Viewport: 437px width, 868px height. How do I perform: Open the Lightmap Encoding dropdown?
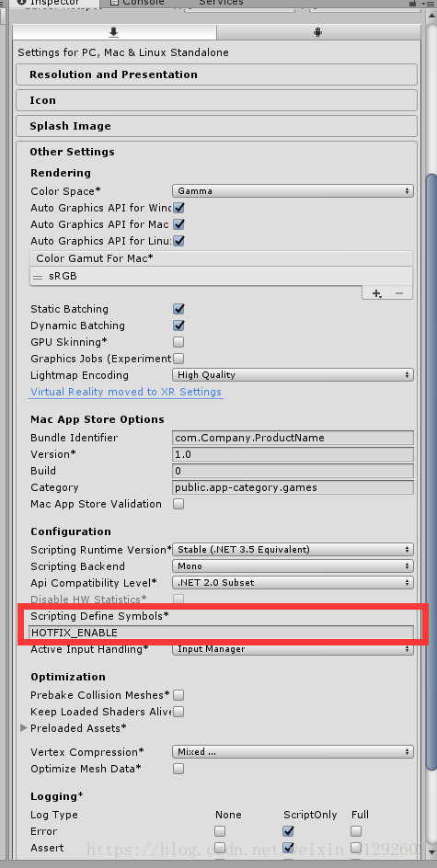point(293,375)
